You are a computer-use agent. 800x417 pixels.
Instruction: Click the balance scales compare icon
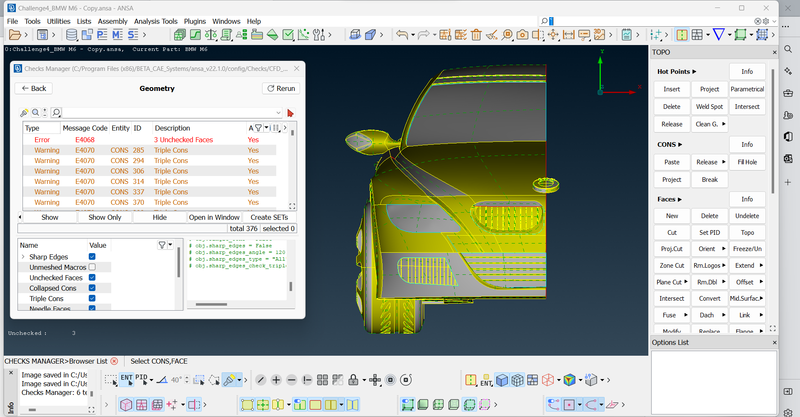[211, 35]
